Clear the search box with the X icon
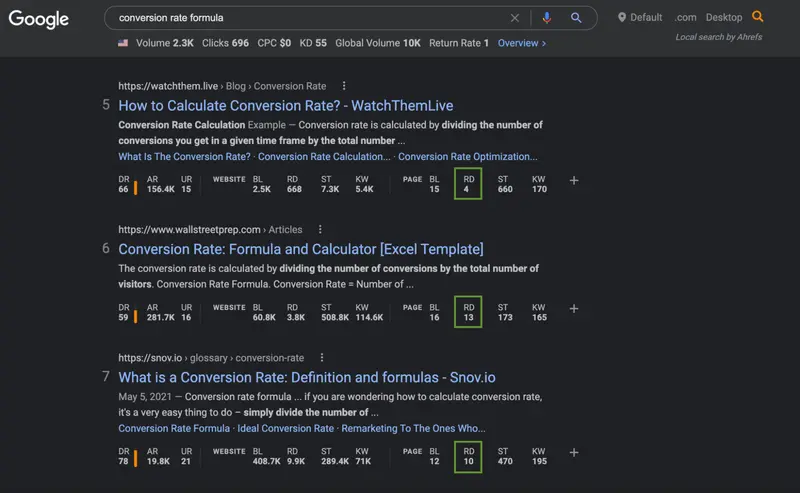The width and height of the screenshot is (800, 493). [x=515, y=18]
